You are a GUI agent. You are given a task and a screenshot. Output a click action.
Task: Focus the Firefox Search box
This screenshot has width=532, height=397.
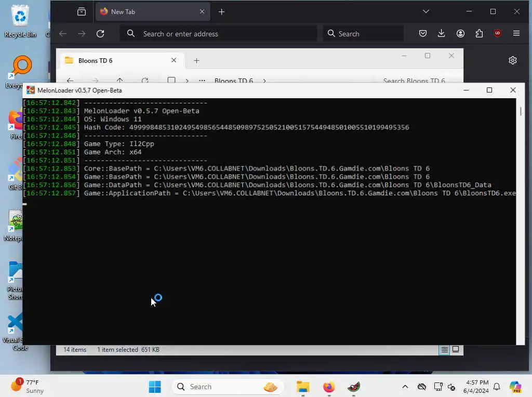(x=363, y=34)
